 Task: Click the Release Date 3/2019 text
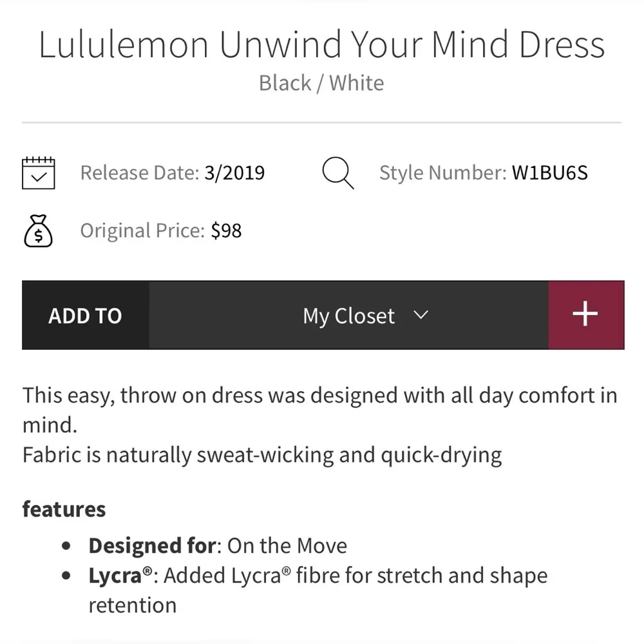click(172, 172)
